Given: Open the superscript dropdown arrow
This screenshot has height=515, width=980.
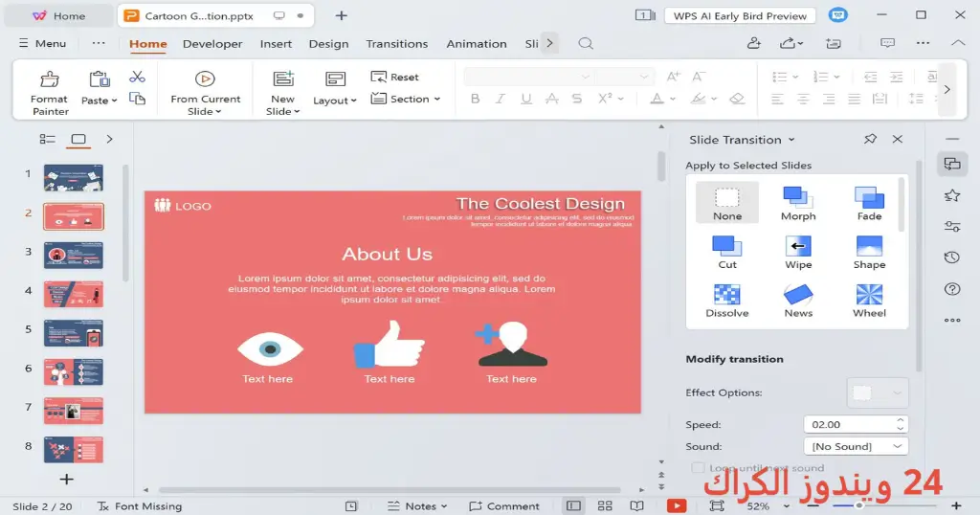Looking at the screenshot, I should tap(620, 99).
